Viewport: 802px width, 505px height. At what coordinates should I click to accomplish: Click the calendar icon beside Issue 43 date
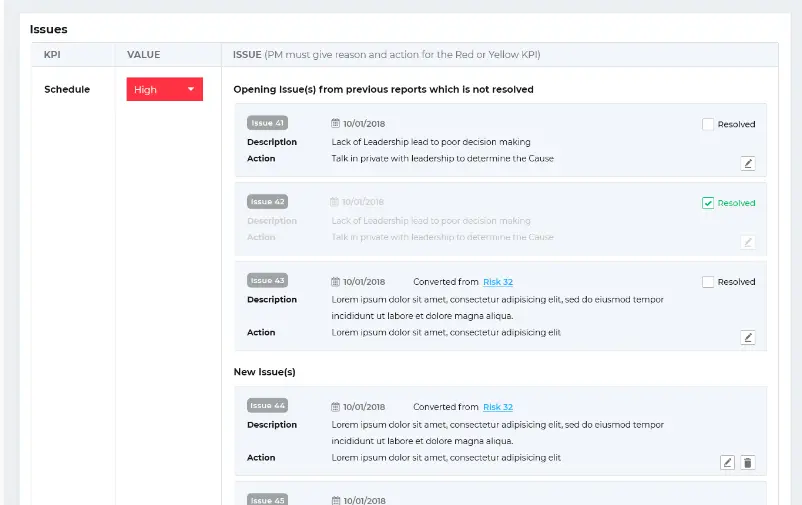tap(336, 282)
